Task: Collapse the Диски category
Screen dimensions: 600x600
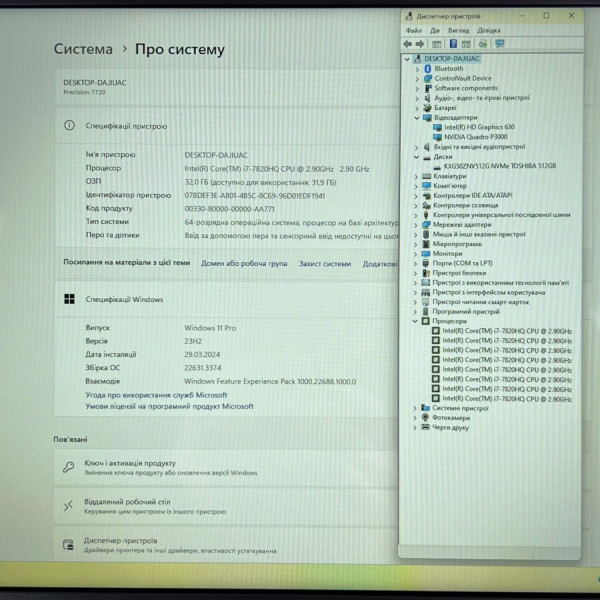Action: coord(416,157)
